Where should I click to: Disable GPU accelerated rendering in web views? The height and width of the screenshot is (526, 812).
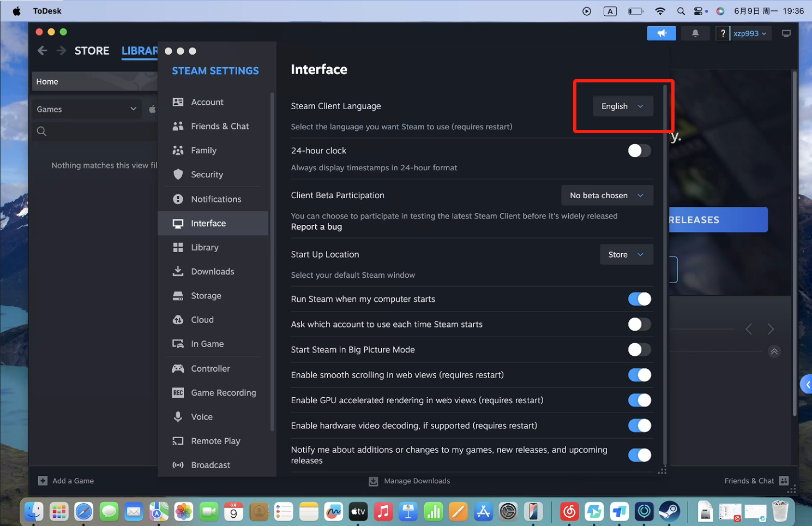point(639,400)
